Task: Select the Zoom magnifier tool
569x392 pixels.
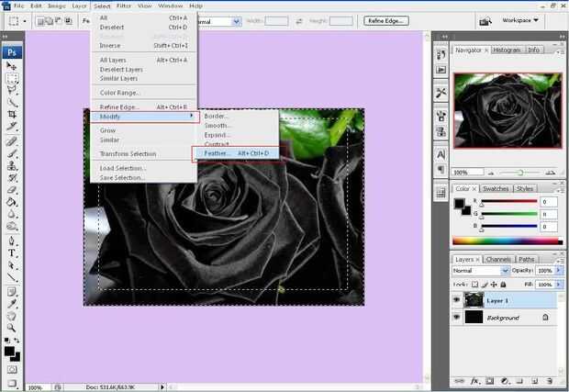Action: point(12,328)
